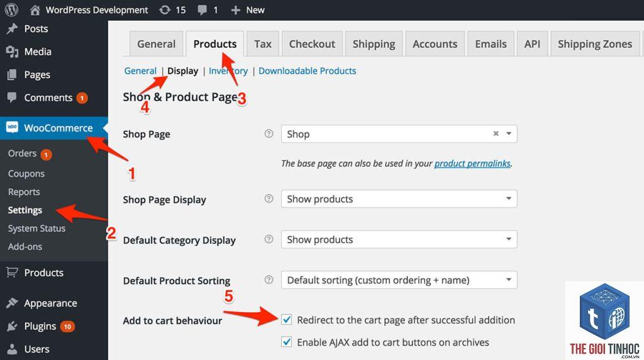Switch to the Emails tab
644x360 pixels.
[x=491, y=44]
